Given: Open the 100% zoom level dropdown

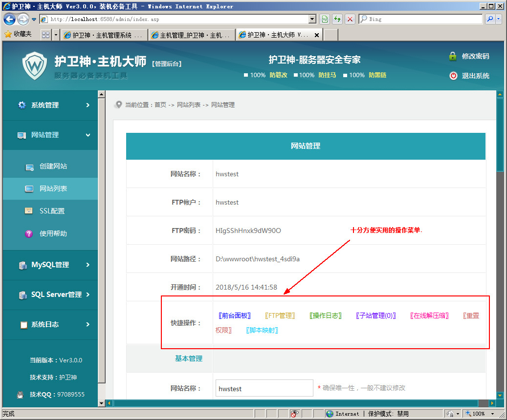Looking at the screenshot, I should tap(493, 414).
